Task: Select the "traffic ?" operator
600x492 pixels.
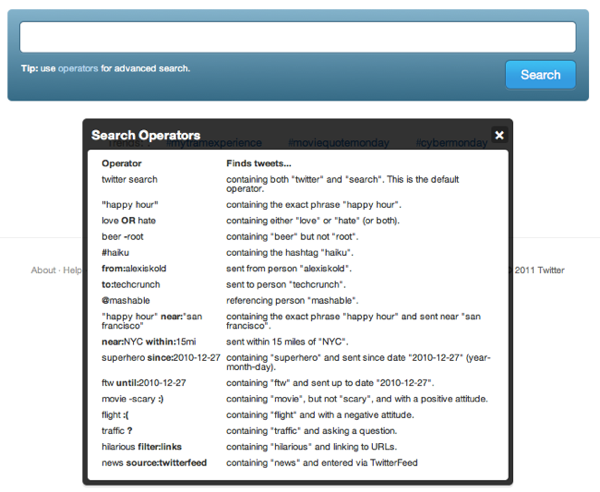Action: click(x=117, y=431)
